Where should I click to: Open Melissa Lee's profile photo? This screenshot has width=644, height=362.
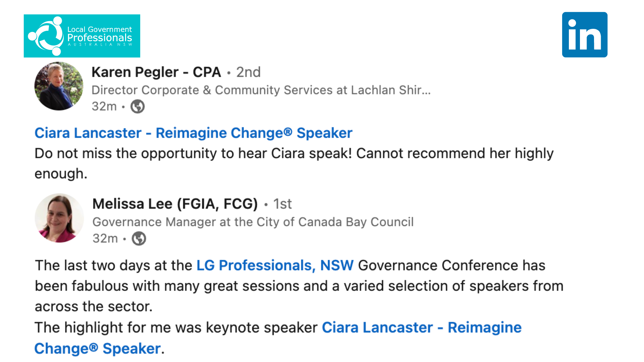pos(59,218)
